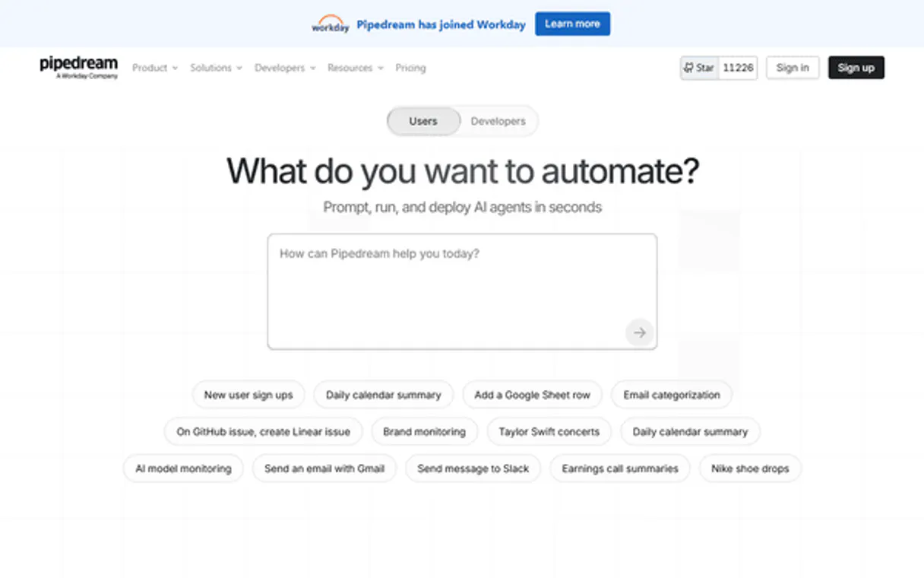This screenshot has width=924, height=578.
Task: Open the Developers nav dropdown
Action: 284,68
